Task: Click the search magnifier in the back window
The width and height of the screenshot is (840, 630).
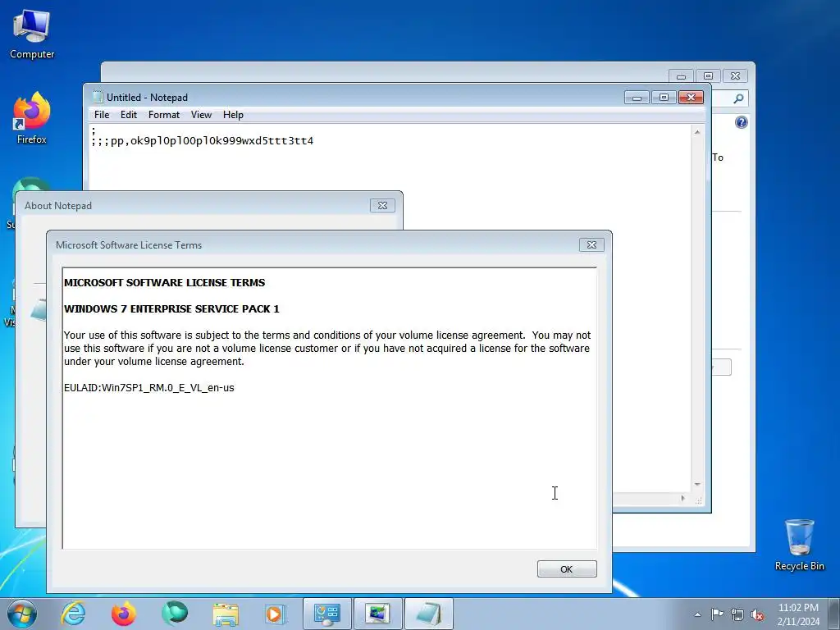Action: tap(739, 98)
